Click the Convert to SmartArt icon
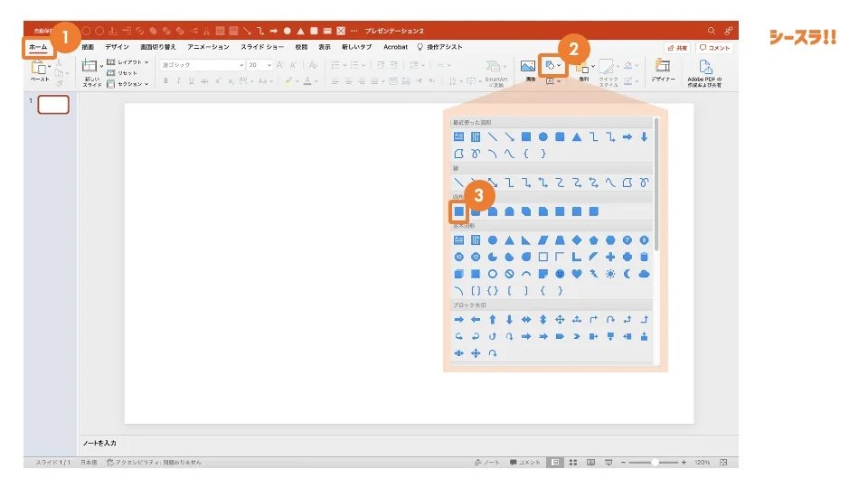This screenshot has width=868, height=488. [x=494, y=67]
